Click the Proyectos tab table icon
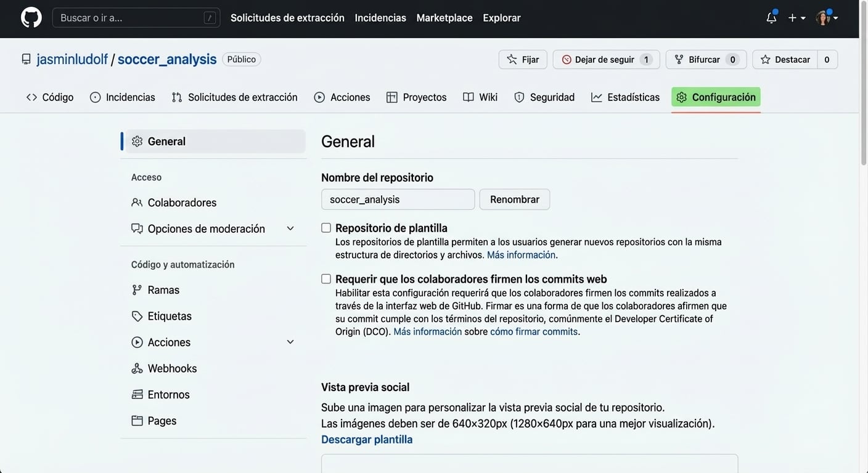The image size is (868, 473). point(391,97)
